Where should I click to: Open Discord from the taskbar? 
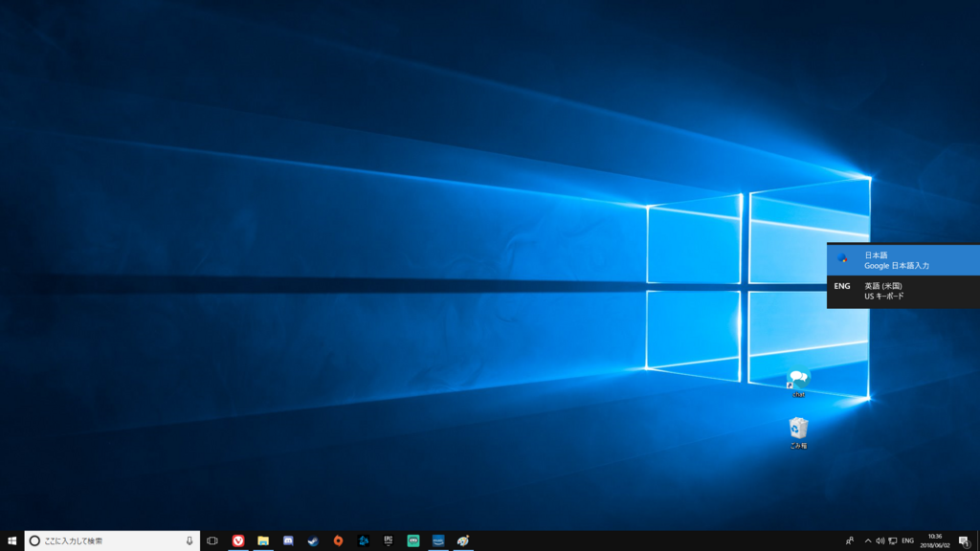point(288,540)
